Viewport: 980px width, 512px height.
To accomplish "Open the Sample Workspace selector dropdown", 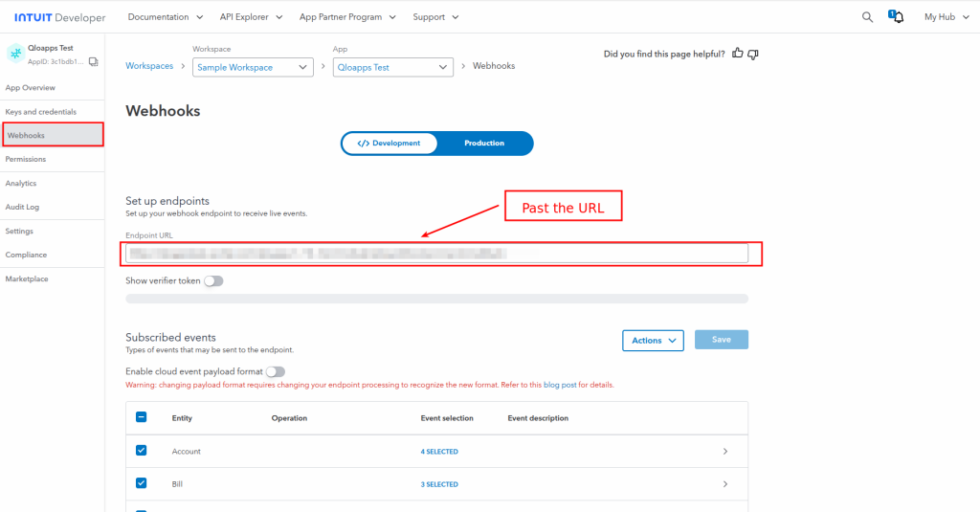I will (x=253, y=67).
